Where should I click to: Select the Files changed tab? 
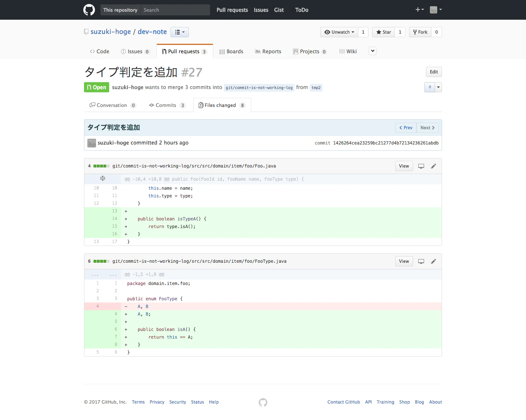pyautogui.click(x=222, y=105)
